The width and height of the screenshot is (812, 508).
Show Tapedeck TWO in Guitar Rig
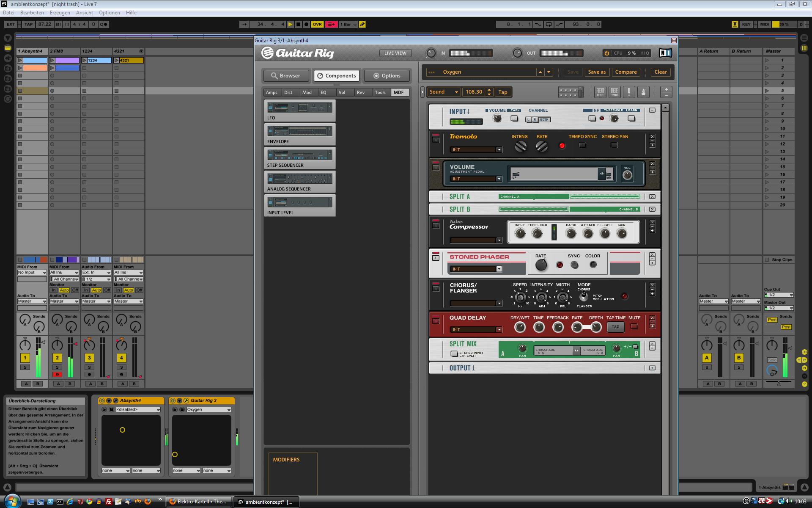[x=614, y=92]
